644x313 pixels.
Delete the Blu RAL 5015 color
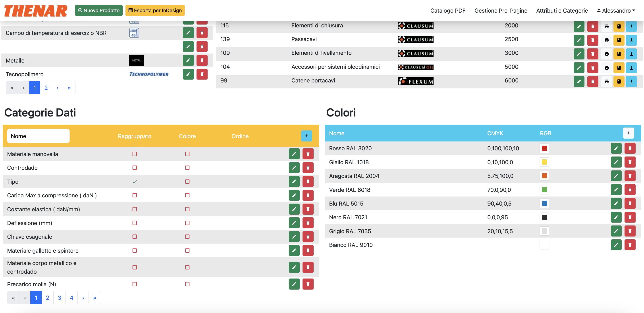tap(630, 203)
